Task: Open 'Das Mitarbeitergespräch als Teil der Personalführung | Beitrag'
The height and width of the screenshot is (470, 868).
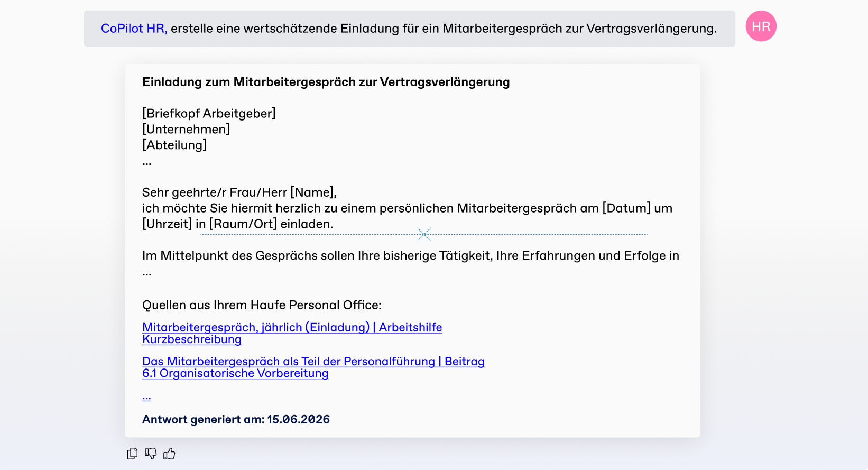Action: 313,361
